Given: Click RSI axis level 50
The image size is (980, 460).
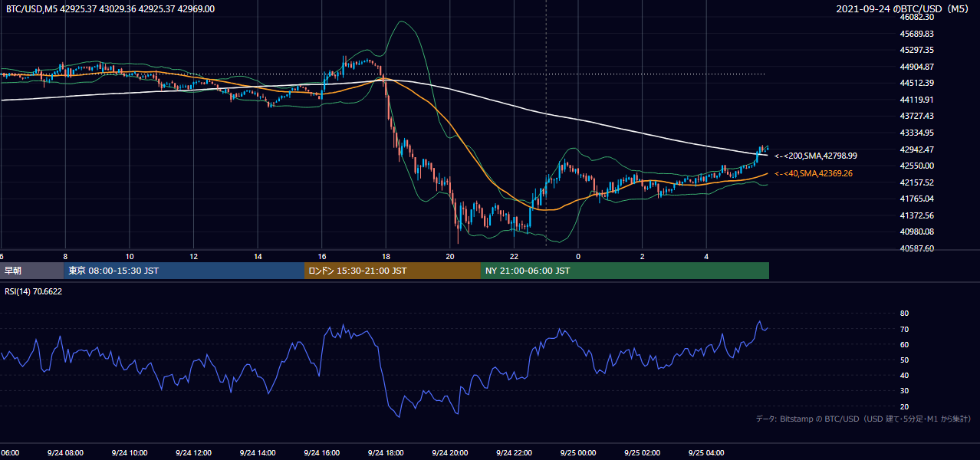Looking at the screenshot, I should pyautogui.click(x=904, y=360).
